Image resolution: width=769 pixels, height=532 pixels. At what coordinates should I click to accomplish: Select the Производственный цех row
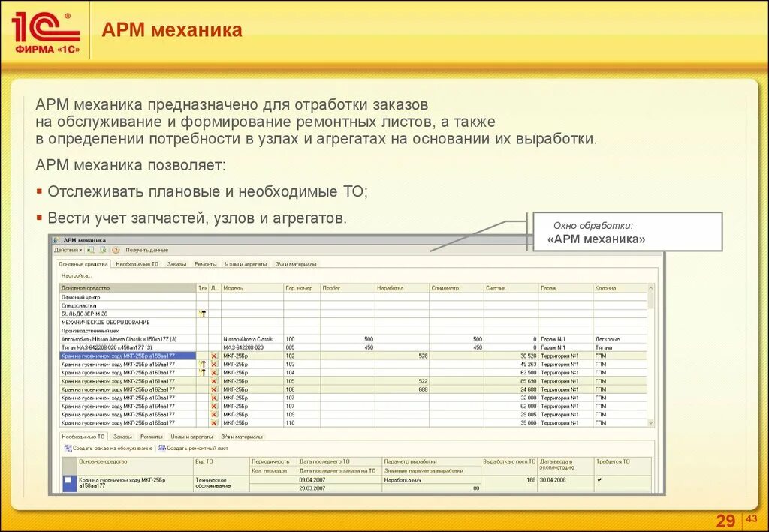tap(353, 331)
